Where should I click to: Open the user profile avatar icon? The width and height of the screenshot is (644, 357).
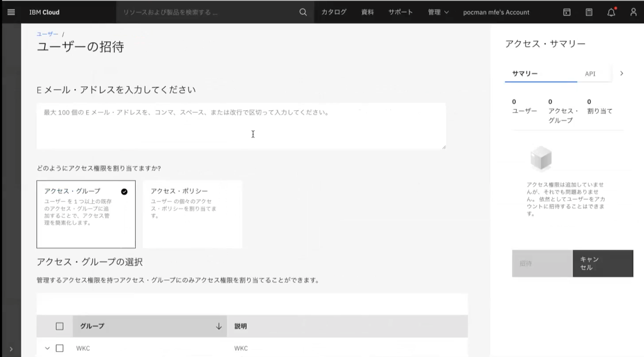(x=633, y=12)
